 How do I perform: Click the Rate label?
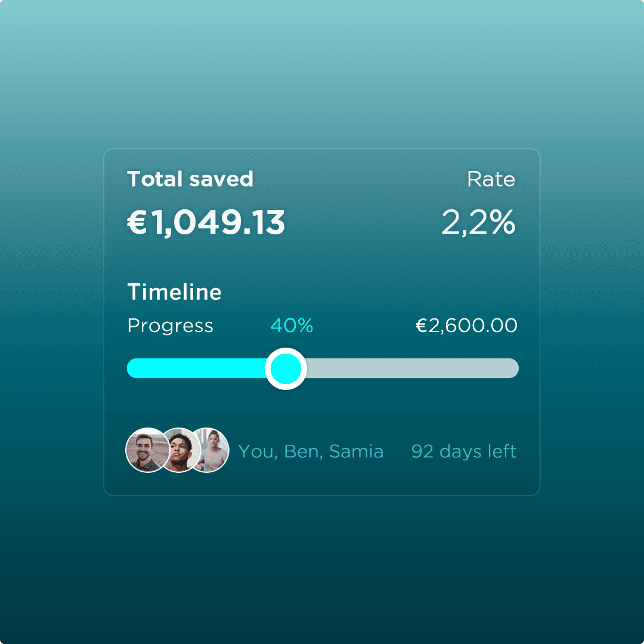(x=491, y=179)
